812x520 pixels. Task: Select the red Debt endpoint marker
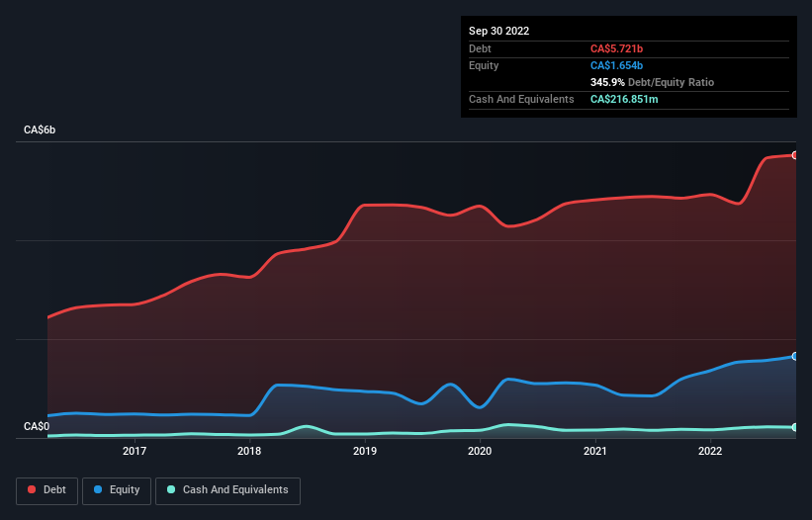[x=795, y=155]
